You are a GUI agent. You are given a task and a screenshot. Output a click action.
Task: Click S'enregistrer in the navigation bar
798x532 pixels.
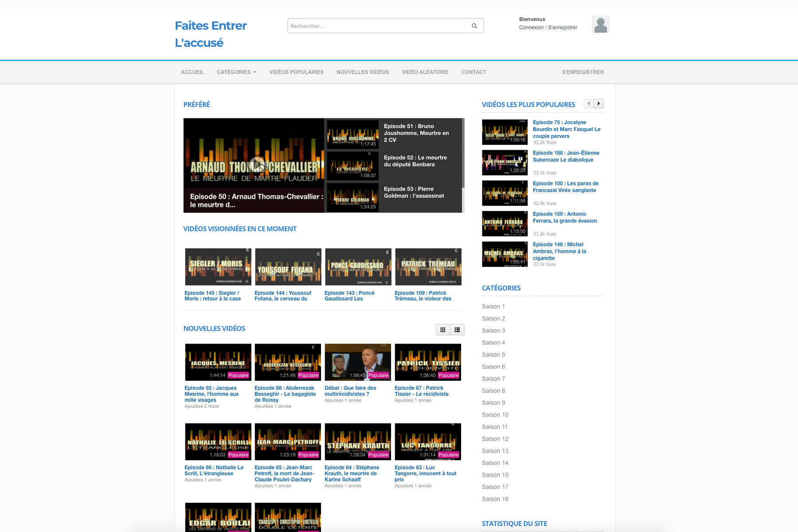click(x=583, y=72)
